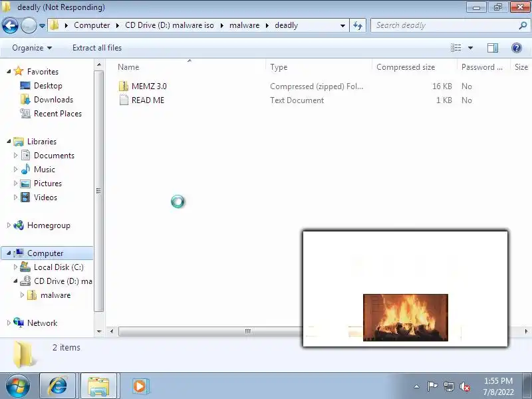532x399 pixels.
Task: Click navigation pane scroll down arrow
Action: (98, 331)
